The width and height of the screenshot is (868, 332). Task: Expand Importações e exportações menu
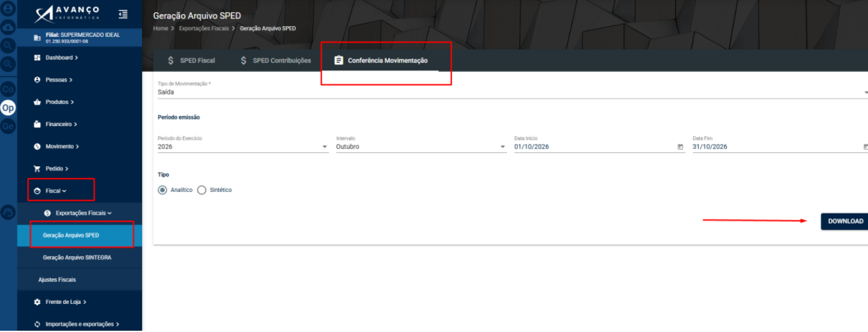80,324
